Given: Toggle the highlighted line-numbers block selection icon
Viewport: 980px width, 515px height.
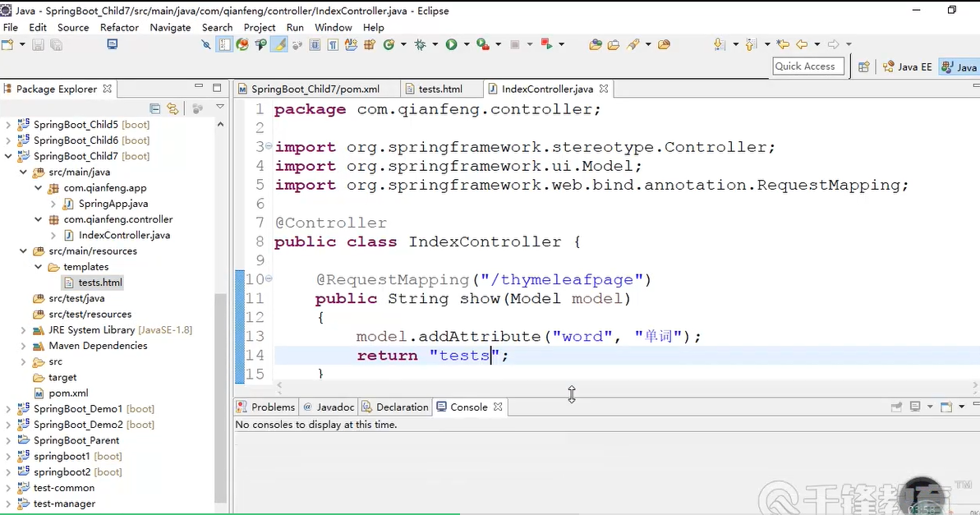Looking at the screenshot, I should [223, 44].
